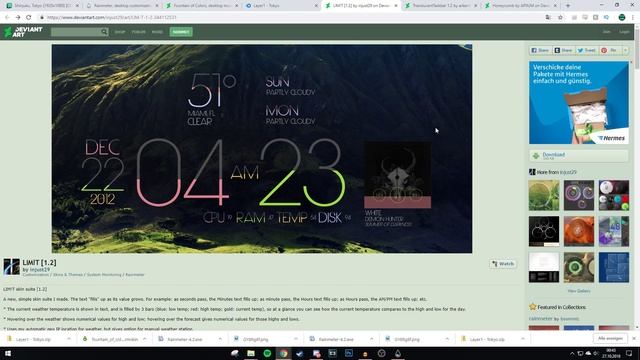
Task: Open a new tab with the plus button
Action: point(568,6)
